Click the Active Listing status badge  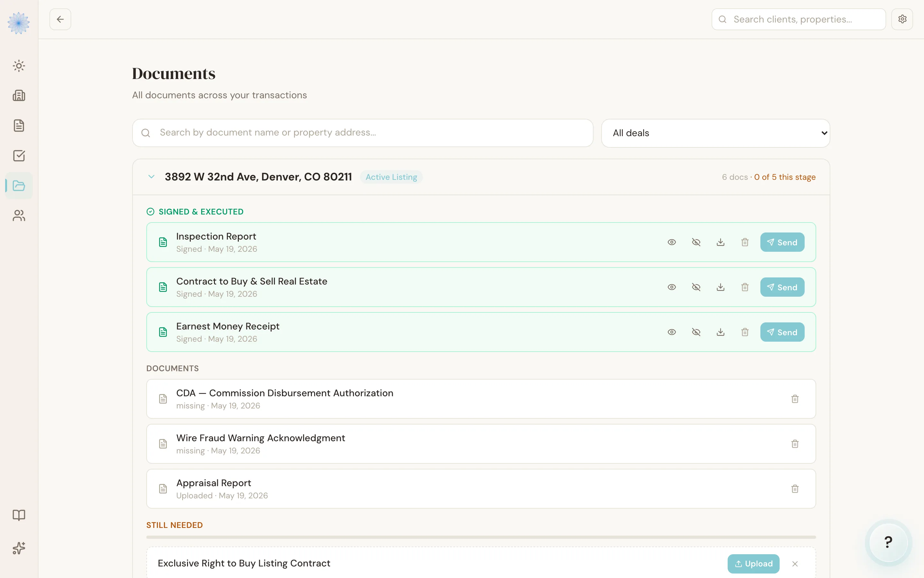(x=391, y=177)
